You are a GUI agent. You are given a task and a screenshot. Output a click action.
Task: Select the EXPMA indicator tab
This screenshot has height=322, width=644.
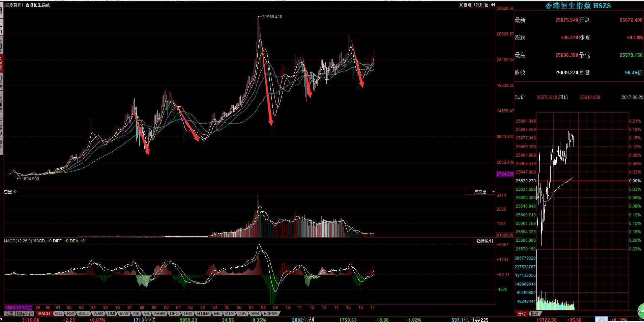point(270,314)
